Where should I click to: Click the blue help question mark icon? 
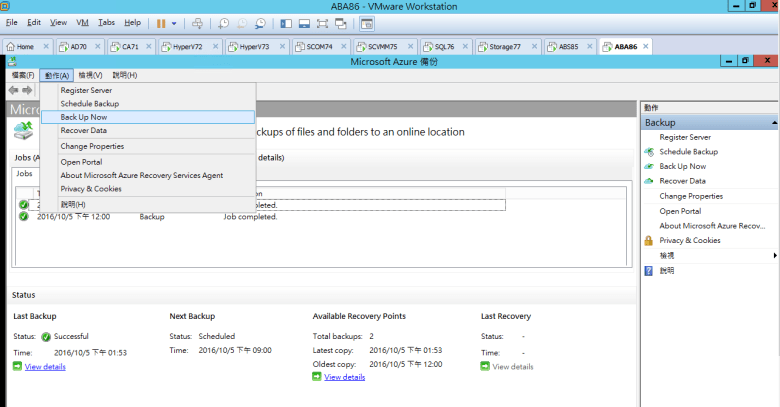coord(649,270)
